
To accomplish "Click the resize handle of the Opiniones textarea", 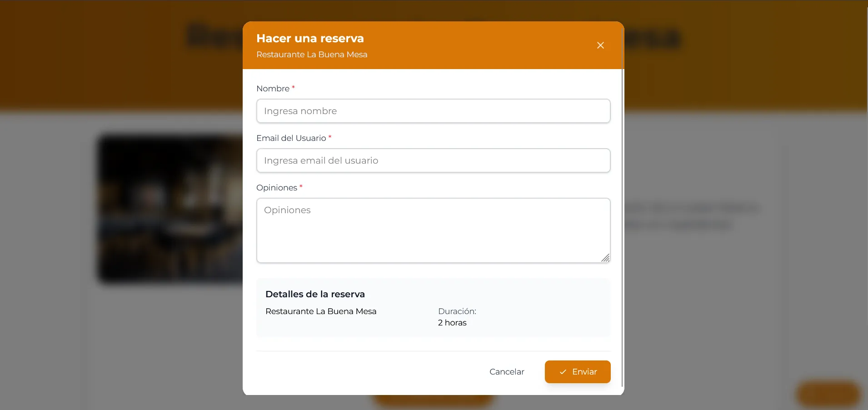I will (605, 258).
